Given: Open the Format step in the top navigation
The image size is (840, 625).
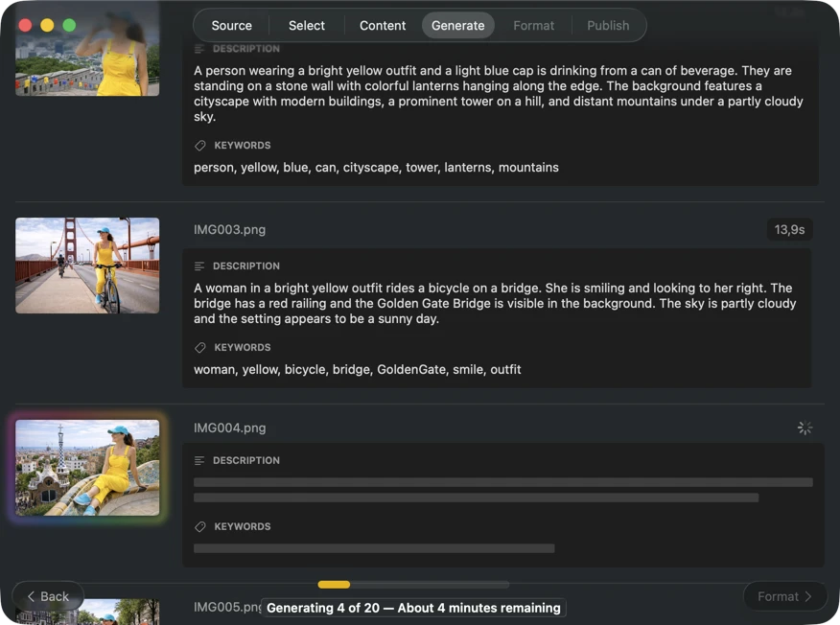Looking at the screenshot, I should click(533, 26).
